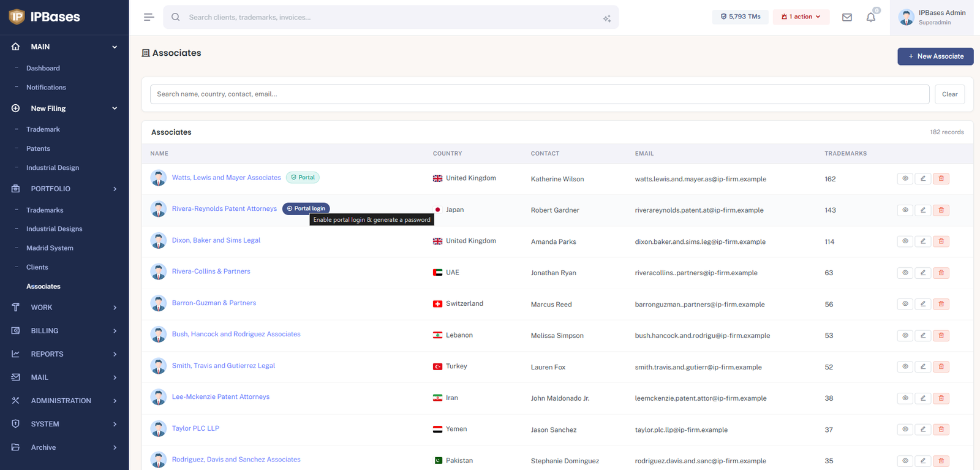View Watts, Lewis and Mayer Associates details (eye icon)

(905, 178)
